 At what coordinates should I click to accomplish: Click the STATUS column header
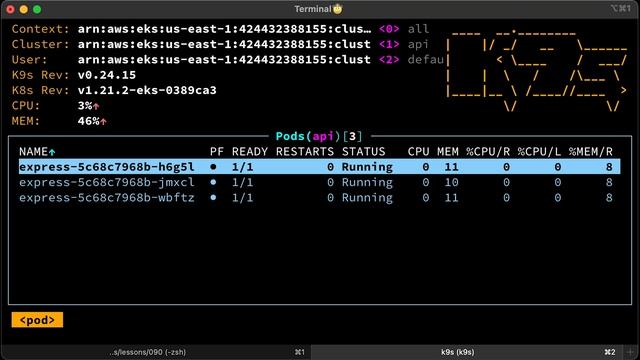364,152
